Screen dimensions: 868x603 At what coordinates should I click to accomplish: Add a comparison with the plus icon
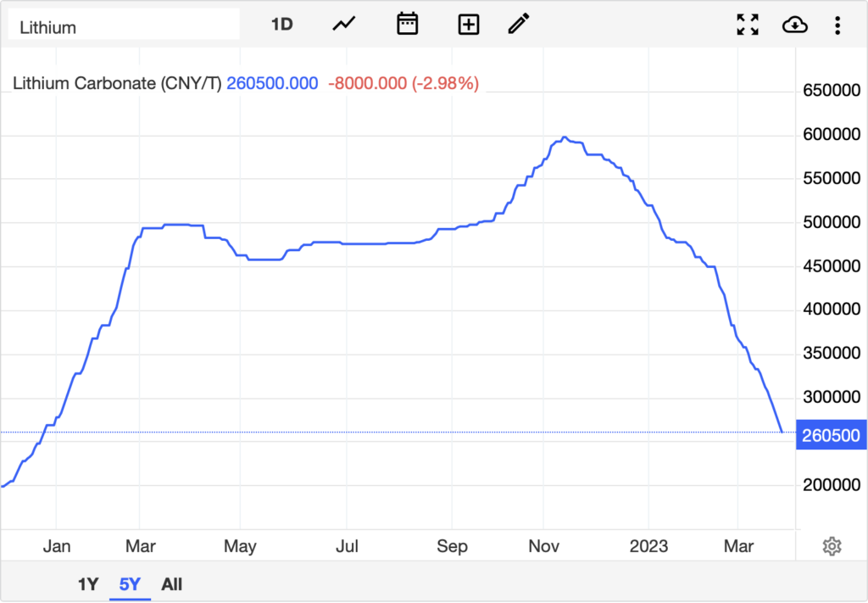click(468, 25)
